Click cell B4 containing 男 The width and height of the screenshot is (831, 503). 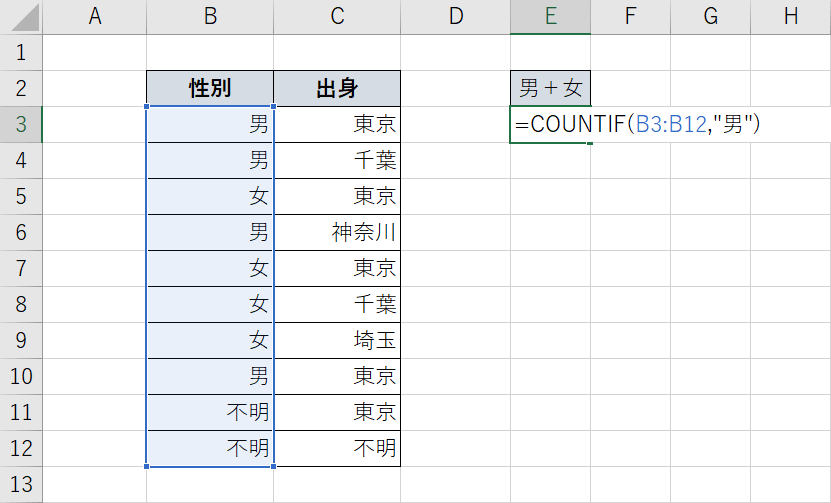pos(210,161)
